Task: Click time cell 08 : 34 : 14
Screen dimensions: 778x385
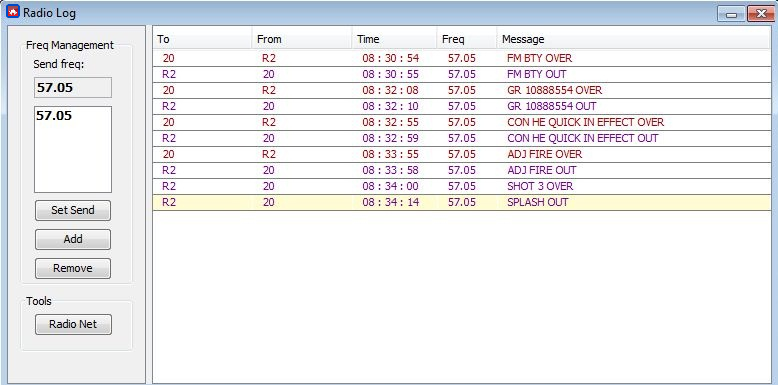Action: pos(390,202)
